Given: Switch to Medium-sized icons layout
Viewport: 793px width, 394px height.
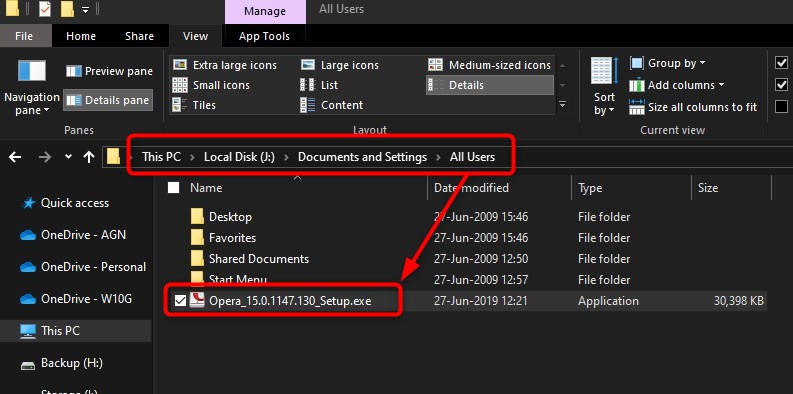Looking at the screenshot, I should (489, 65).
